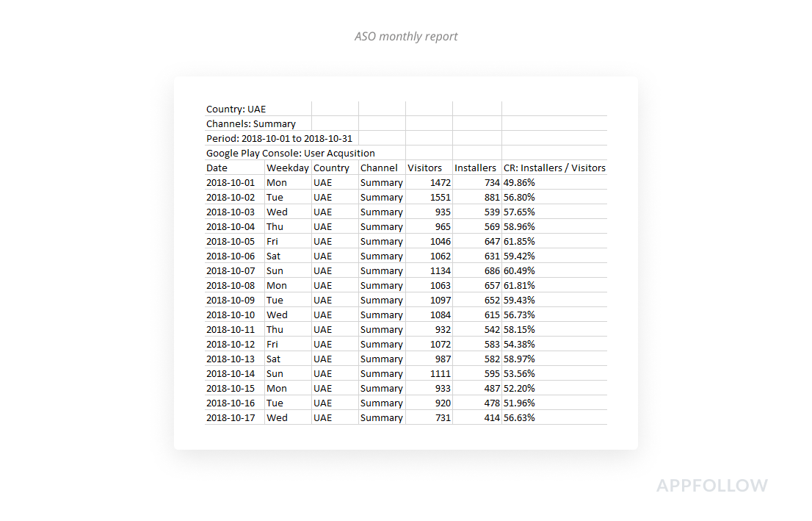
Task: Select the 'Channels: Summary' cell
Action: coord(251,124)
